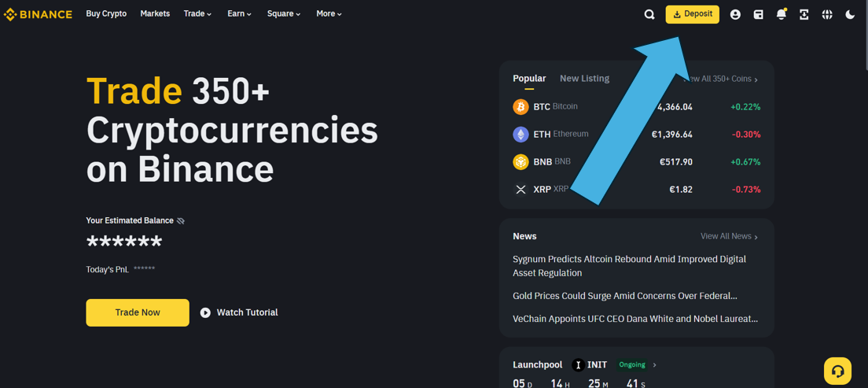868x388 pixels.
Task: Open the language globe icon
Action: tap(827, 14)
